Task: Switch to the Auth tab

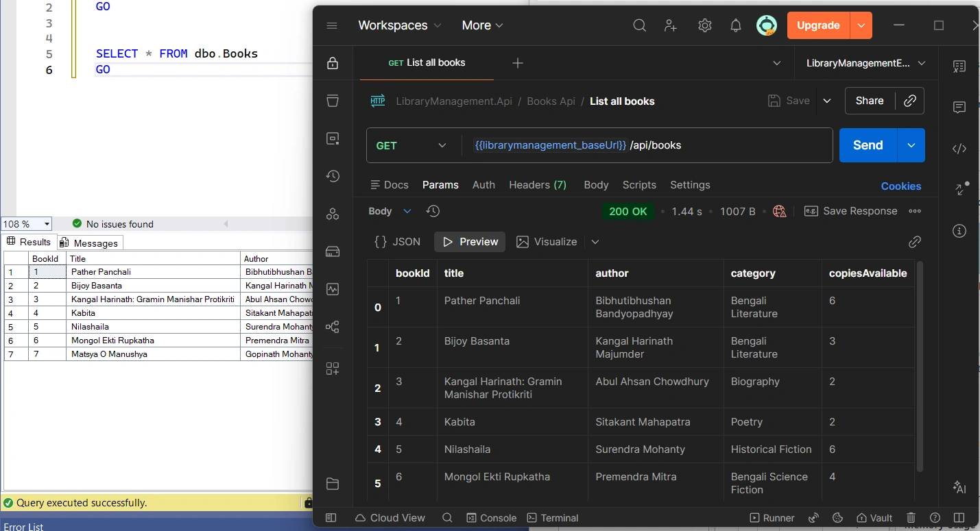Action: (x=483, y=185)
